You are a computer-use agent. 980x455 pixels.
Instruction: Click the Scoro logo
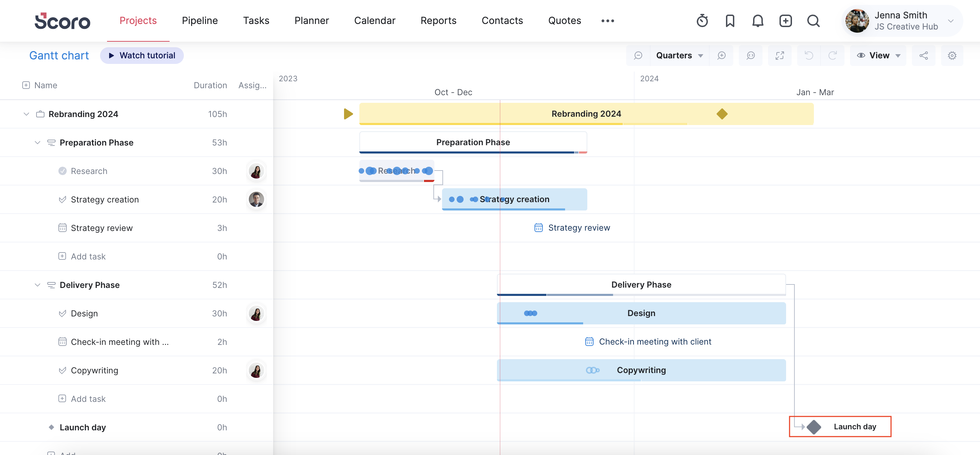coord(63,21)
